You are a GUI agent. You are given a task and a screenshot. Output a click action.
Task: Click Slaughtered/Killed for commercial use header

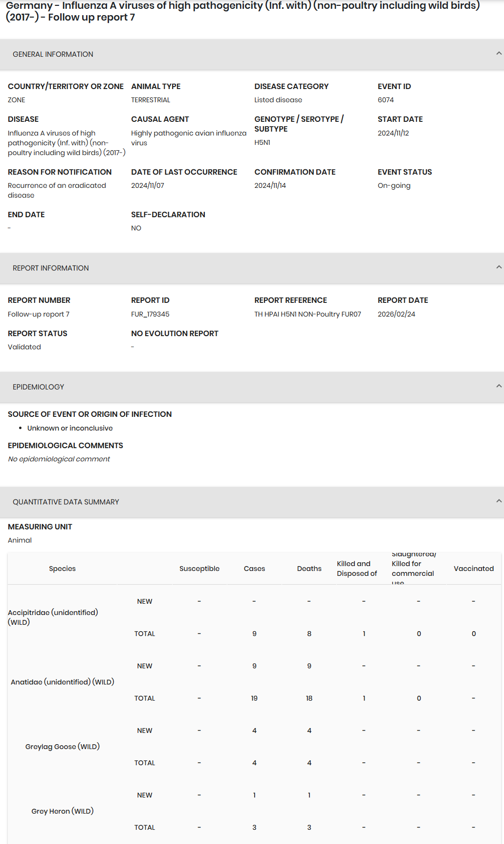coord(413,569)
